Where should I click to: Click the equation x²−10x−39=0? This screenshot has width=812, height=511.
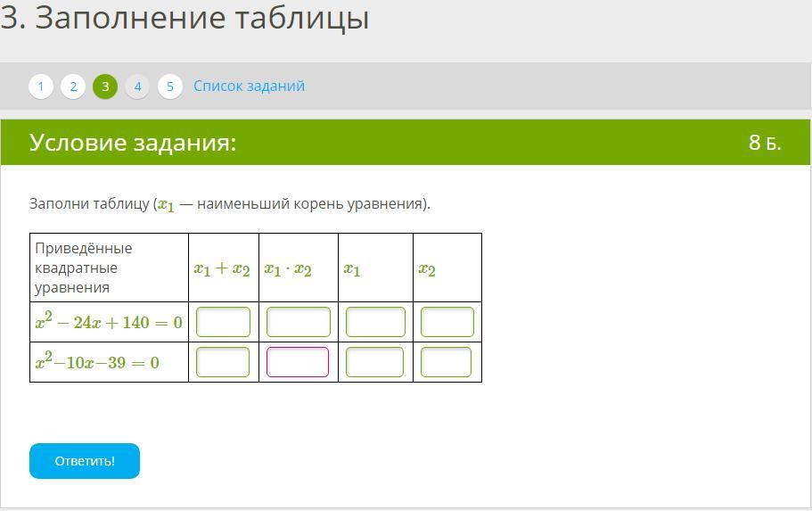pos(97,362)
